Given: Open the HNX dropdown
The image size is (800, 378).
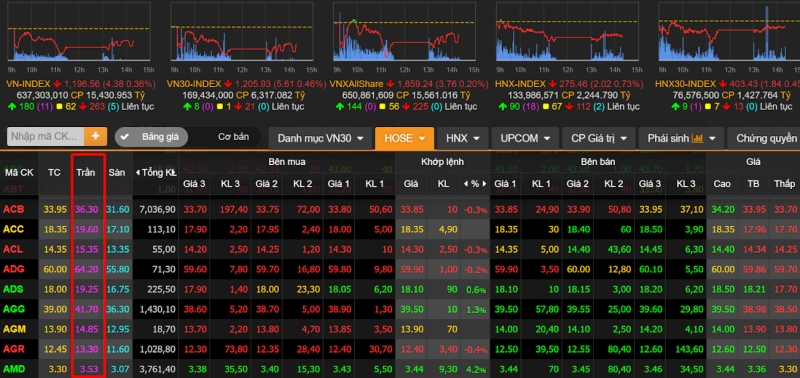Looking at the screenshot, I should click(x=463, y=138).
